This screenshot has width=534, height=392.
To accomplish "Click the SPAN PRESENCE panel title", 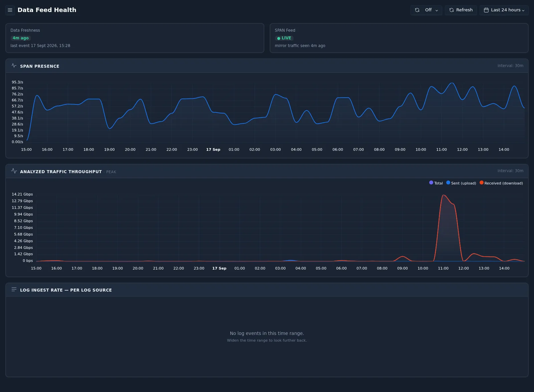I will 40,66.
